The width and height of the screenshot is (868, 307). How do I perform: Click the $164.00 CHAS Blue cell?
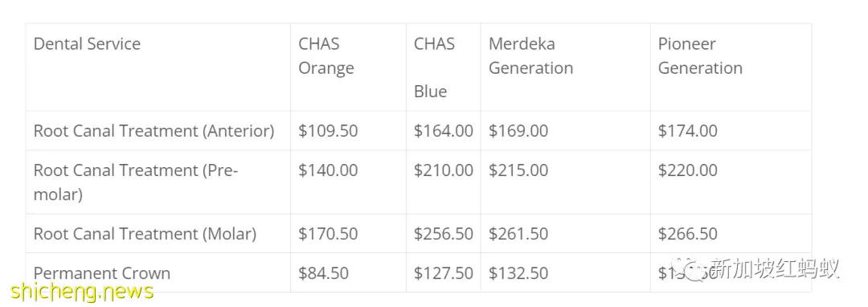tap(444, 131)
